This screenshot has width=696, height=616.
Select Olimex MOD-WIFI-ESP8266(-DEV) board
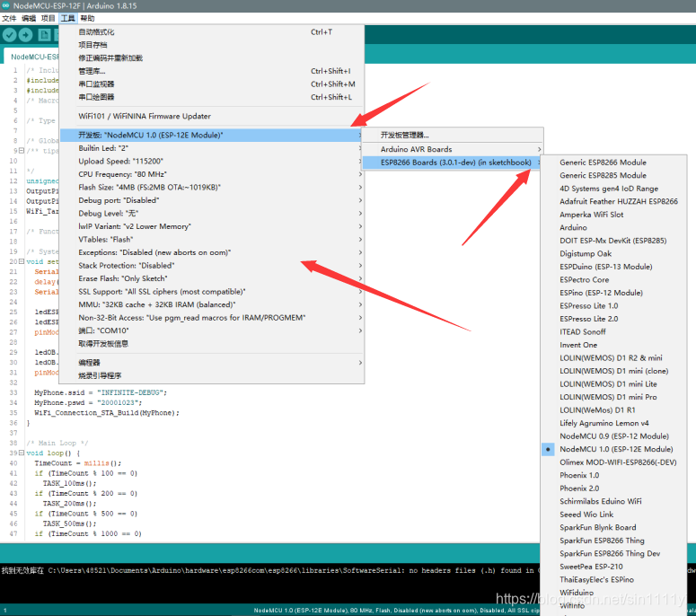[614, 462]
